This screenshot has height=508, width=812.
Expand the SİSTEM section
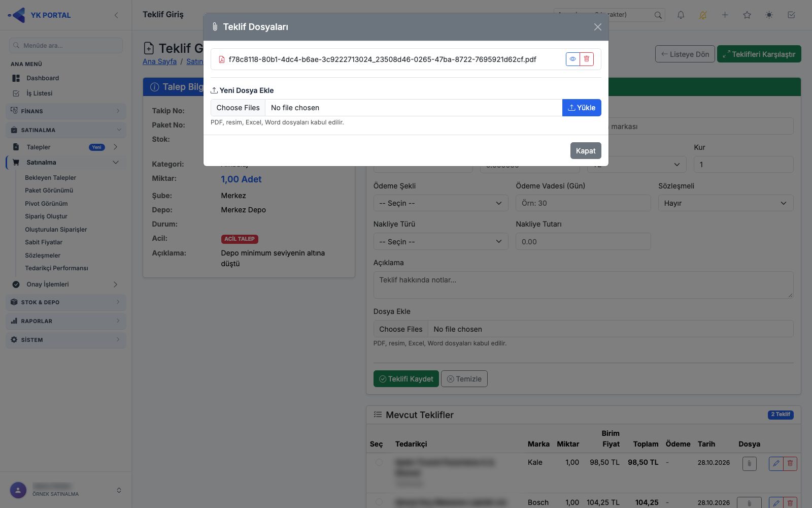coord(66,340)
